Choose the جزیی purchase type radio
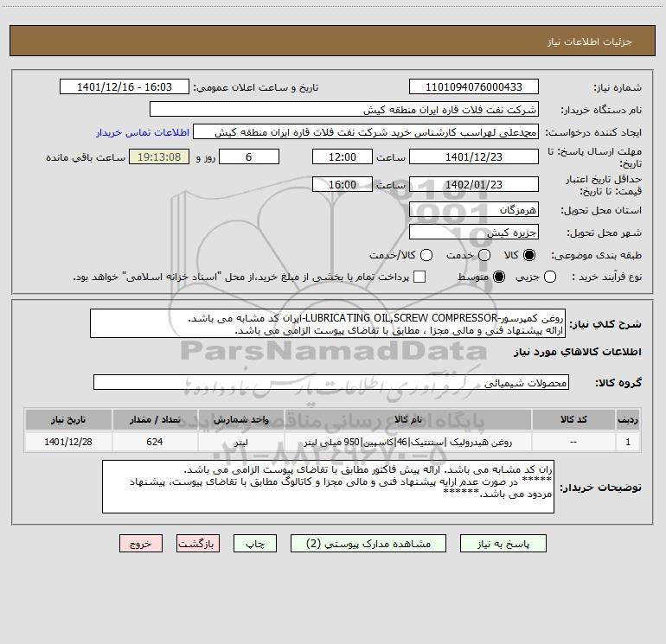 (x=549, y=277)
